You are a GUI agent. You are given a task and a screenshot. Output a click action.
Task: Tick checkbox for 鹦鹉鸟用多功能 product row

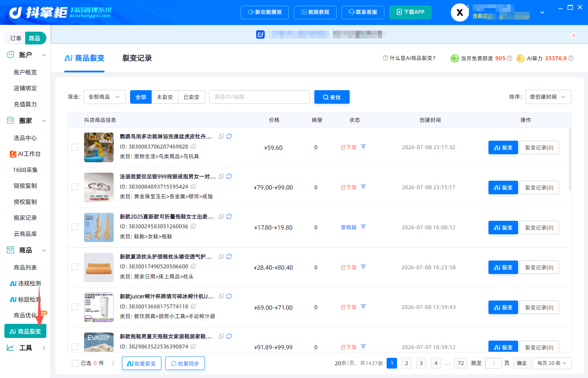click(x=75, y=147)
